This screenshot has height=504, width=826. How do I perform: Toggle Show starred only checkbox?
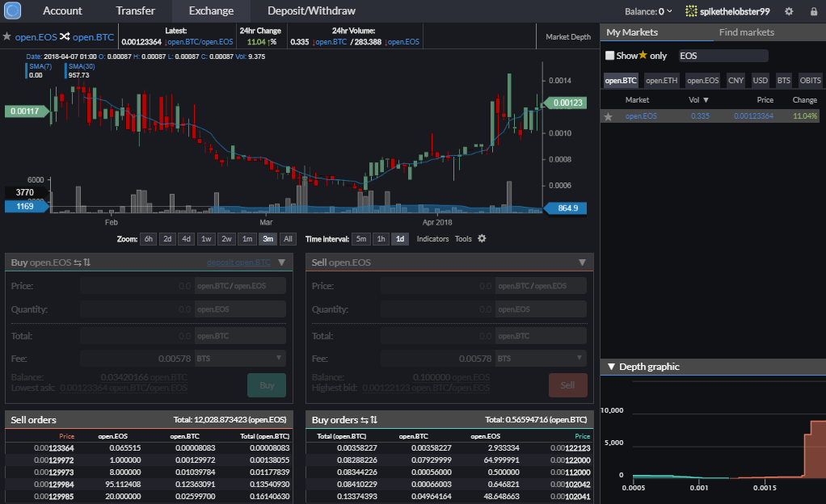(609, 55)
